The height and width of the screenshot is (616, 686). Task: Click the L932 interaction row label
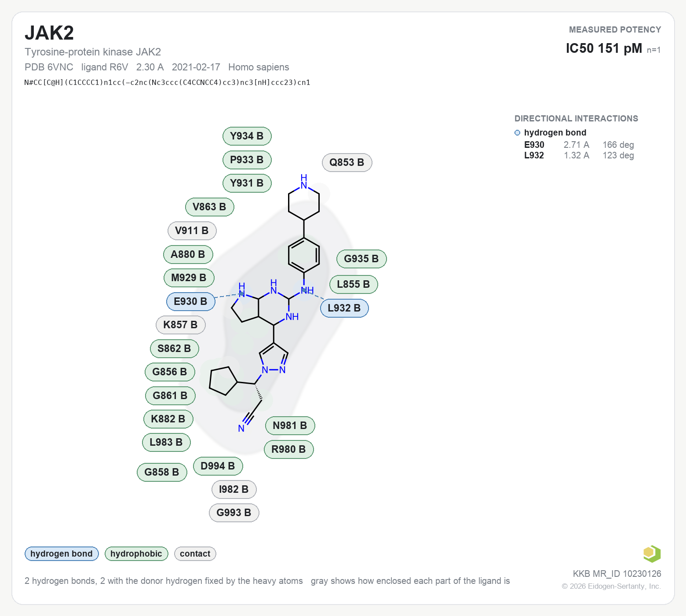(534, 155)
